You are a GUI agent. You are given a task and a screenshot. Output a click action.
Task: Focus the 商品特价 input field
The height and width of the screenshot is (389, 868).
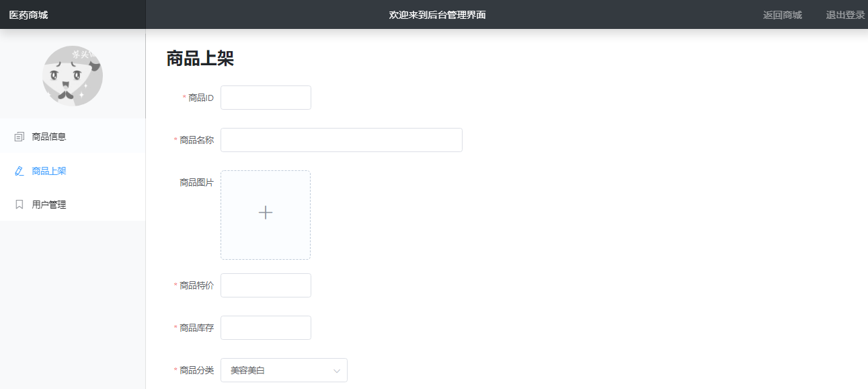pos(266,285)
